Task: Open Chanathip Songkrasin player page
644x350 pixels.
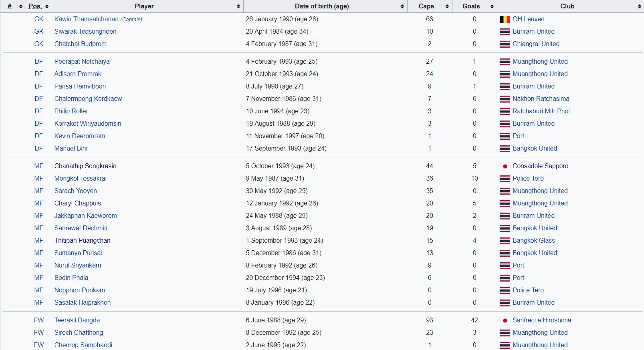Action: [85, 166]
